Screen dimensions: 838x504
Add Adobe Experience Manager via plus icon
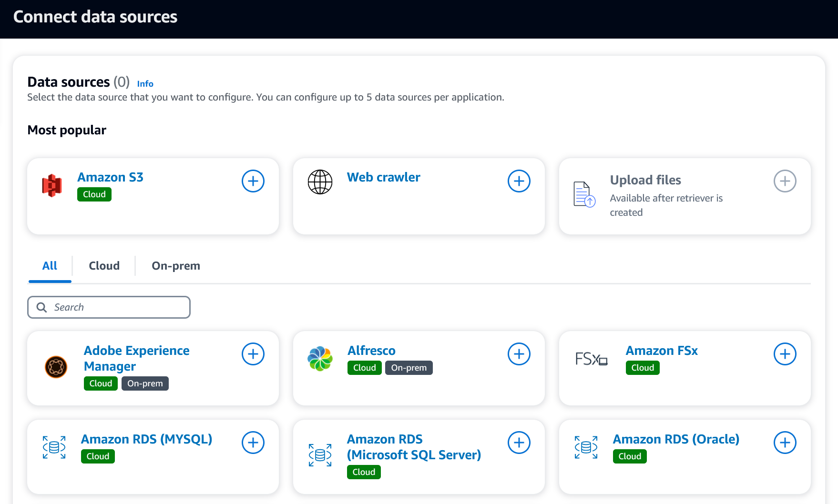click(x=253, y=354)
